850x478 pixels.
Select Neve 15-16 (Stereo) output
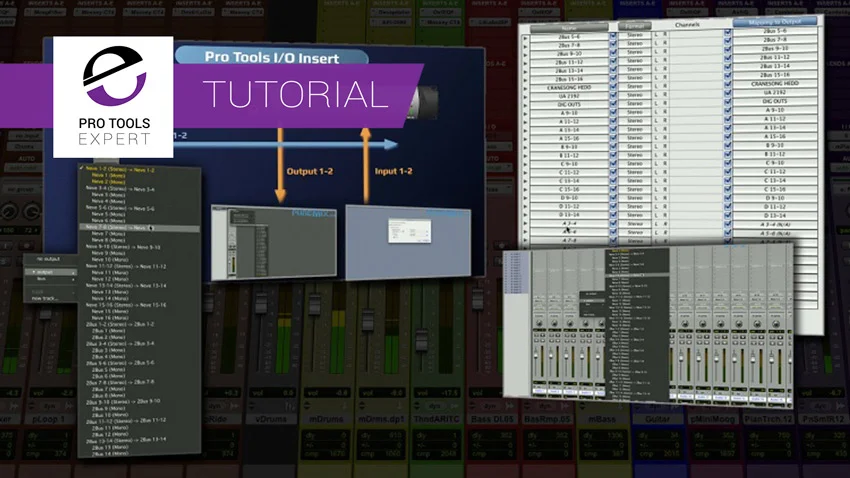pos(126,305)
